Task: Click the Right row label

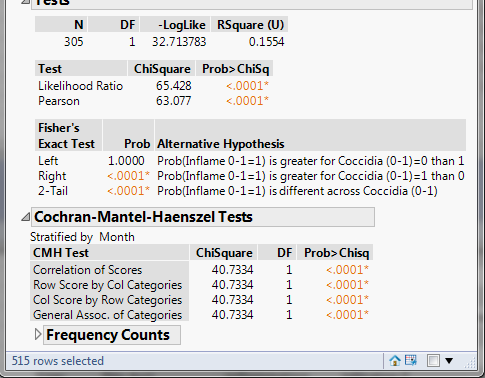Action: 52,176
